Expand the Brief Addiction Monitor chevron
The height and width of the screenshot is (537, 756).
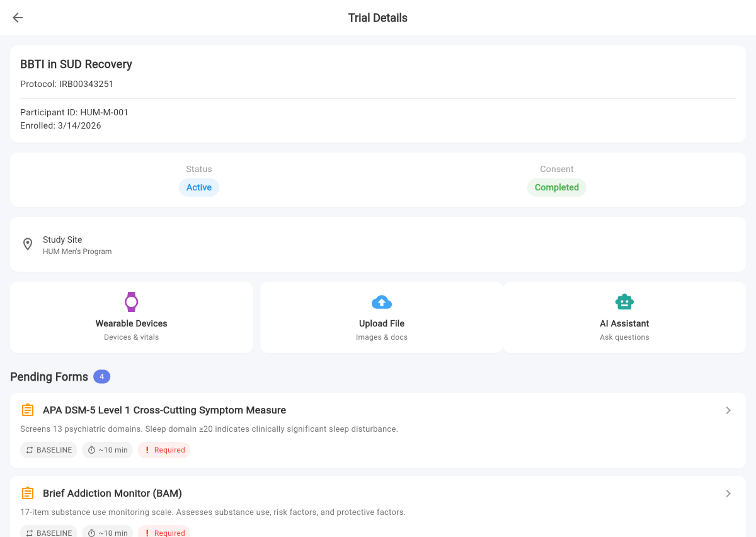[x=728, y=493]
